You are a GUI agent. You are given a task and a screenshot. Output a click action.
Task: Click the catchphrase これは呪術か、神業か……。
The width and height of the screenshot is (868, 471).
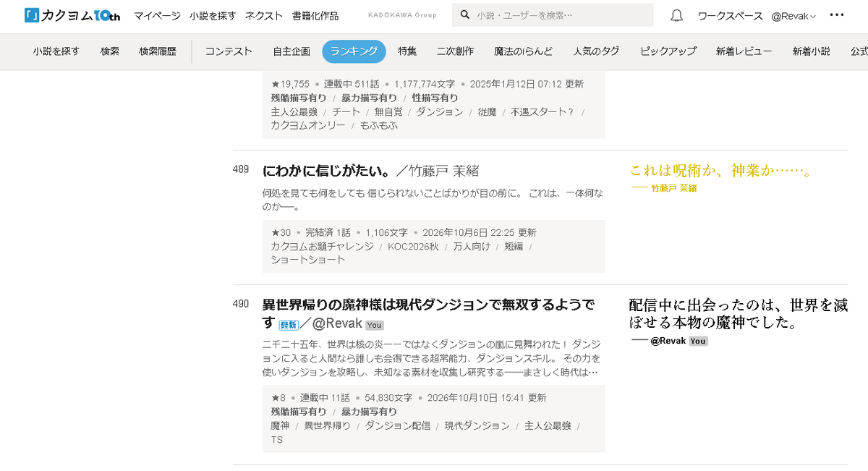[720, 171]
